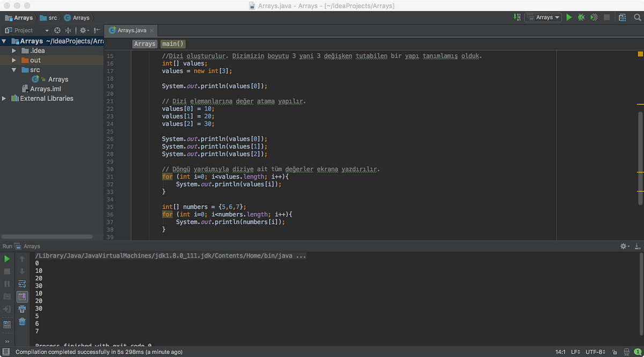644x357 pixels.
Task: Click the for-loop line with values.length
Action: point(225,177)
